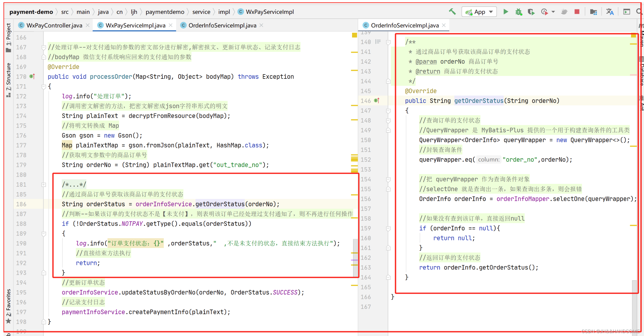Open WxPayServiceImpl.java tab
Screen dimensions: 644x336
(x=132, y=24)
